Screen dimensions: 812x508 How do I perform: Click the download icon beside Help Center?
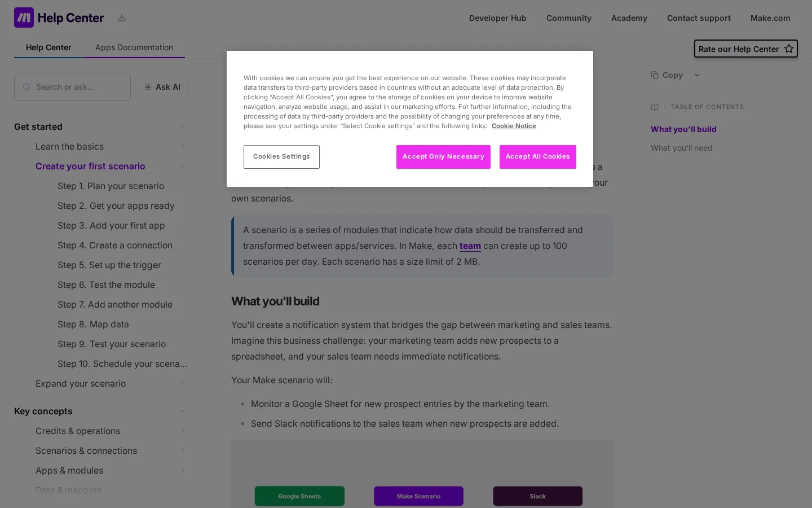click(x=122, y=17)
